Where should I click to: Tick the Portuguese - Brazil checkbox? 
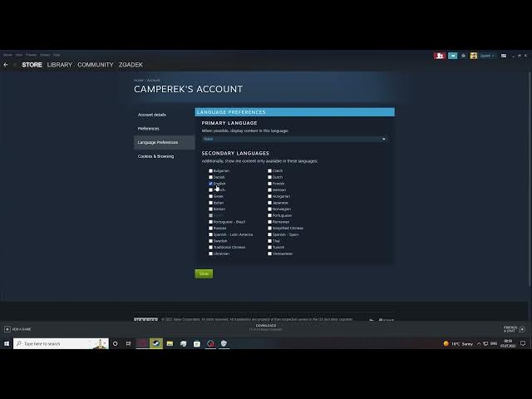210,222
